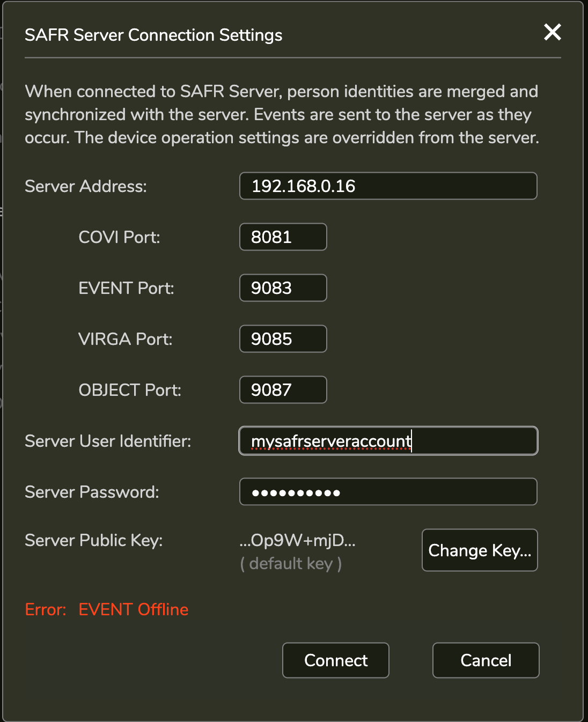Click the "Server Address:" label
This screenshot has width=588, height=722.
point(86,186)
